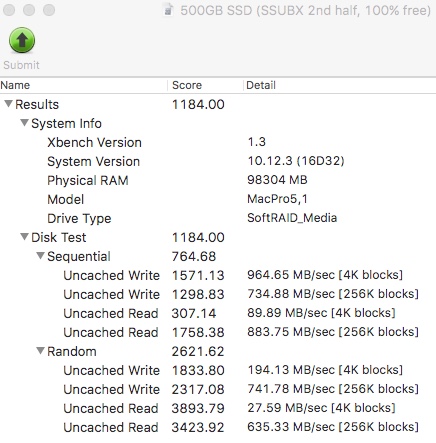Click the document icon in title bar

(x=168, y=11)
